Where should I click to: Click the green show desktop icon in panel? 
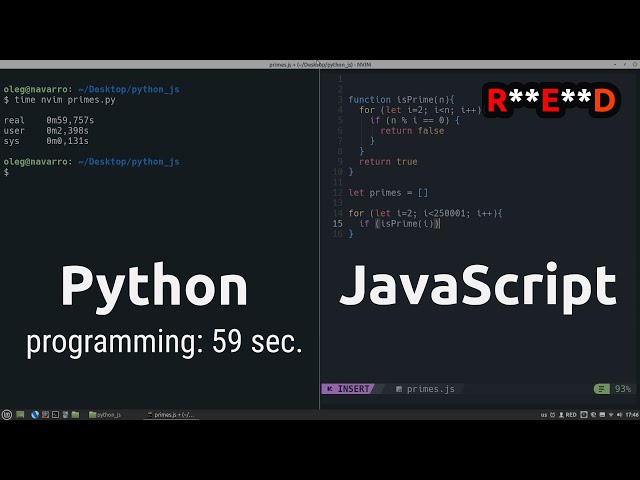[20, 415]
